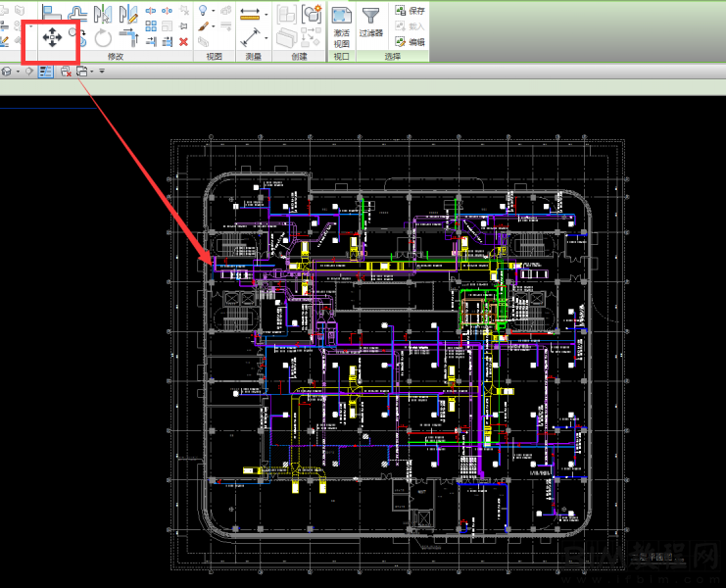Click the Create Parts icon
Viewport: 726px width, 588px height.
(x=287, y=38)
